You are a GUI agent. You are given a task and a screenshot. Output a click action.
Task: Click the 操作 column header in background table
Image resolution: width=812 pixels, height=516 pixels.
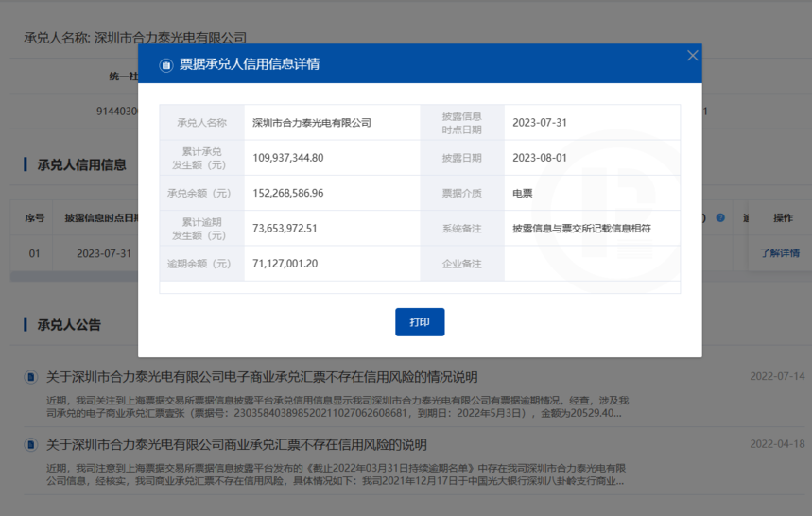pyautogui.click(x=783, y=218)
